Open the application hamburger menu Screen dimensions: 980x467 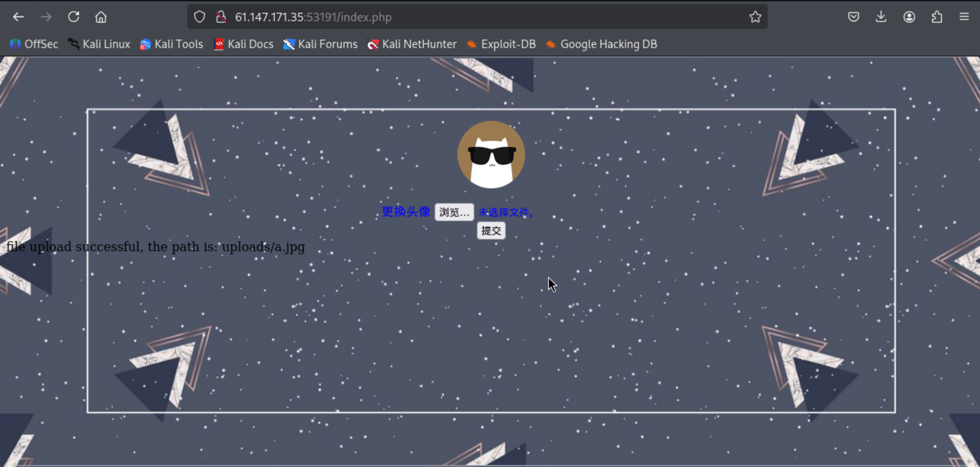pos(964,17)
